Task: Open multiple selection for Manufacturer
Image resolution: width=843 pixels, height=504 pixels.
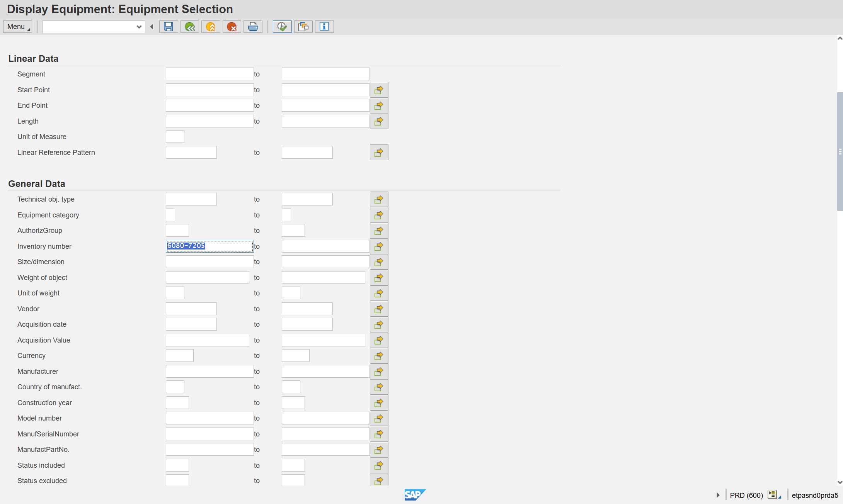Action: (379, 372)
